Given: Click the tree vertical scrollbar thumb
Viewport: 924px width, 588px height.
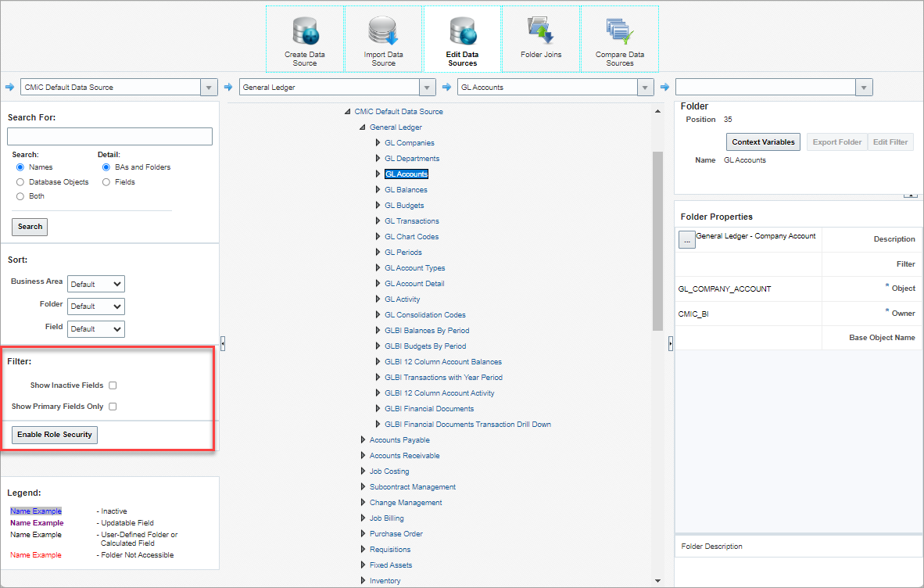Looking at the screenshot, I should (657, 241).
